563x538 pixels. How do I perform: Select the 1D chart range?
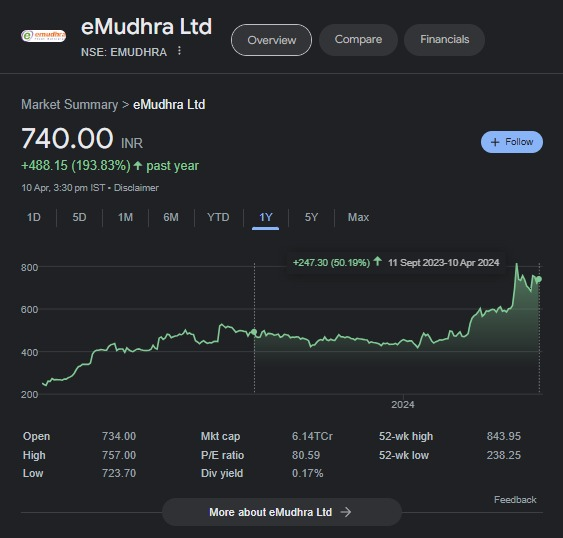coord(34,217)
